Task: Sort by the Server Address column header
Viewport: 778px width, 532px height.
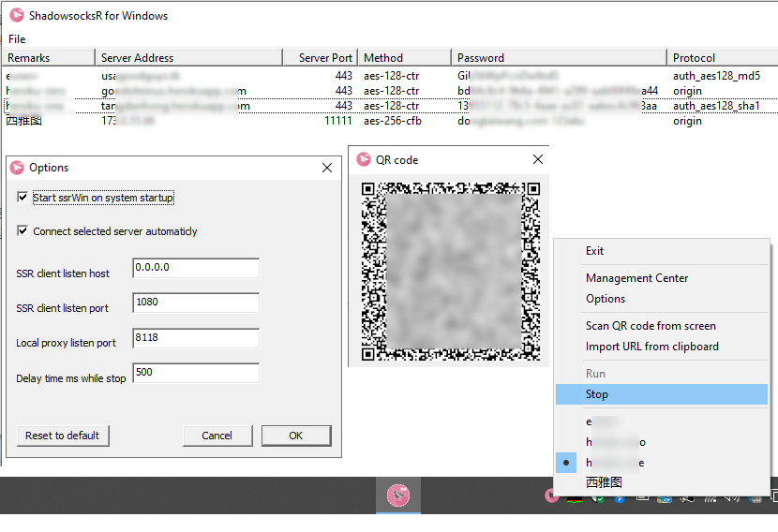Action: (x=188, y=57)
